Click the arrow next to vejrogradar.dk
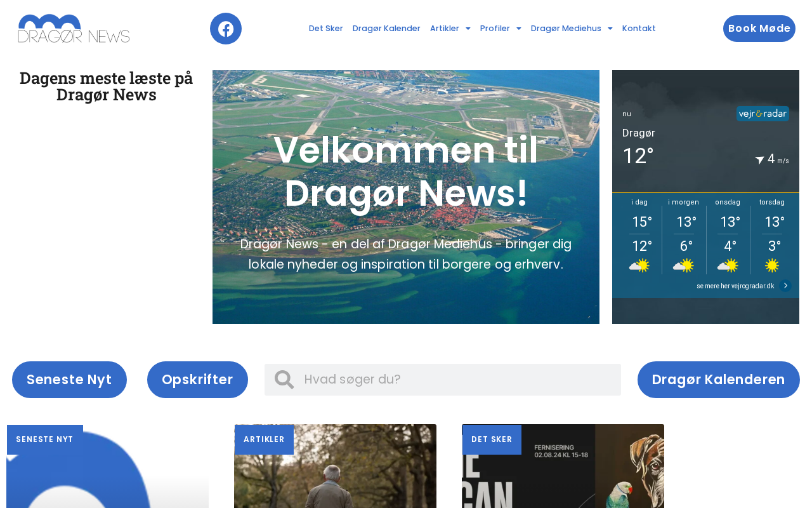812x508 pixels. [785, 286]
